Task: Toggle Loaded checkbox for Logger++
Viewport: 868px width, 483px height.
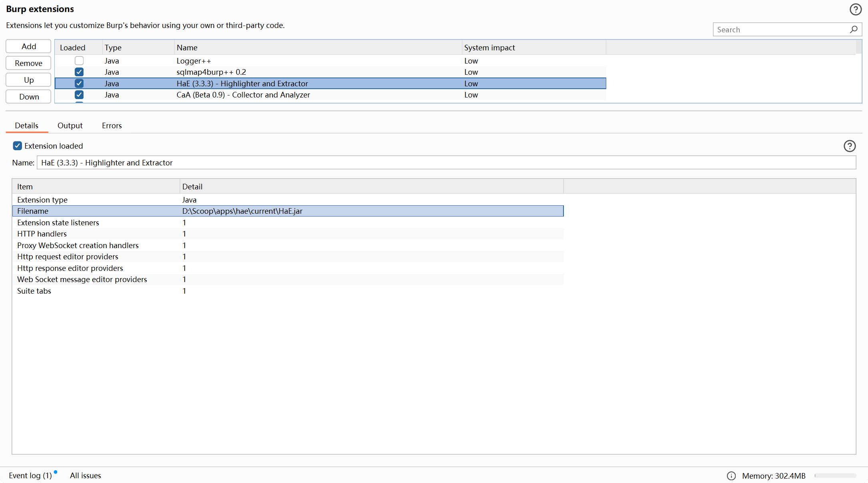Action: 79,61
